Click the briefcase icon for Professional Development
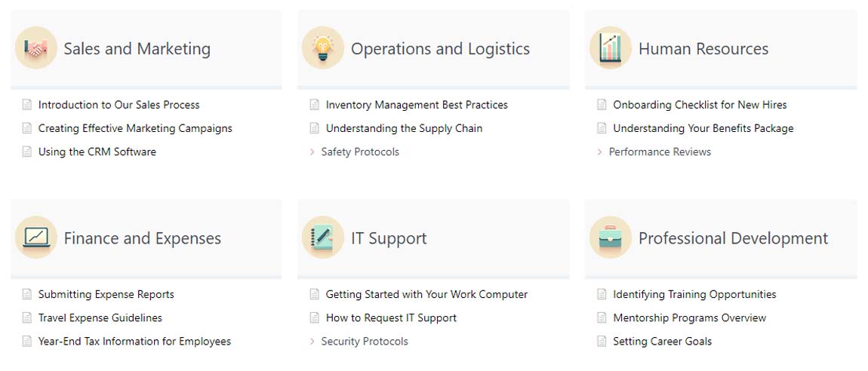This screenshot has width=868, height=371. (x=610, y=238)
